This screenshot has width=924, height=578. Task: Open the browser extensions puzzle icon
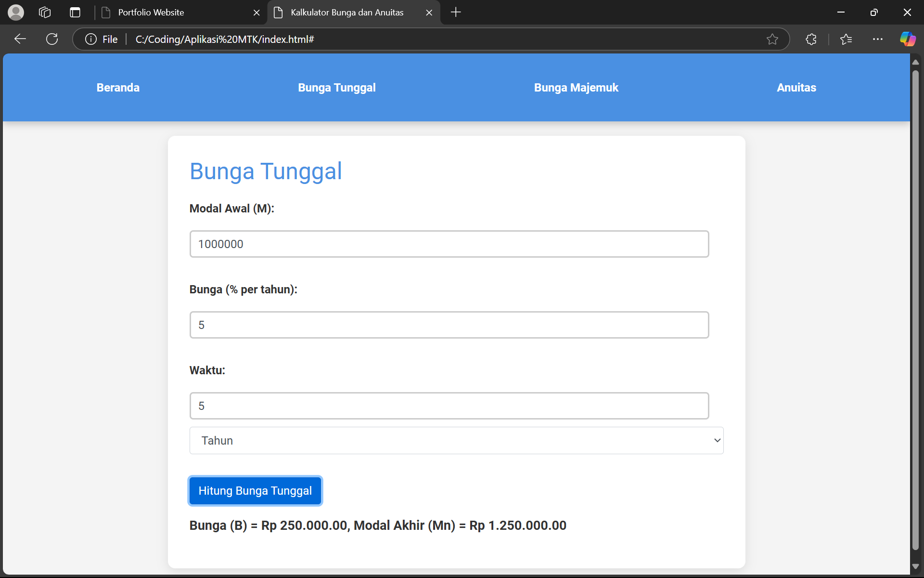click(x=811, y=39)
